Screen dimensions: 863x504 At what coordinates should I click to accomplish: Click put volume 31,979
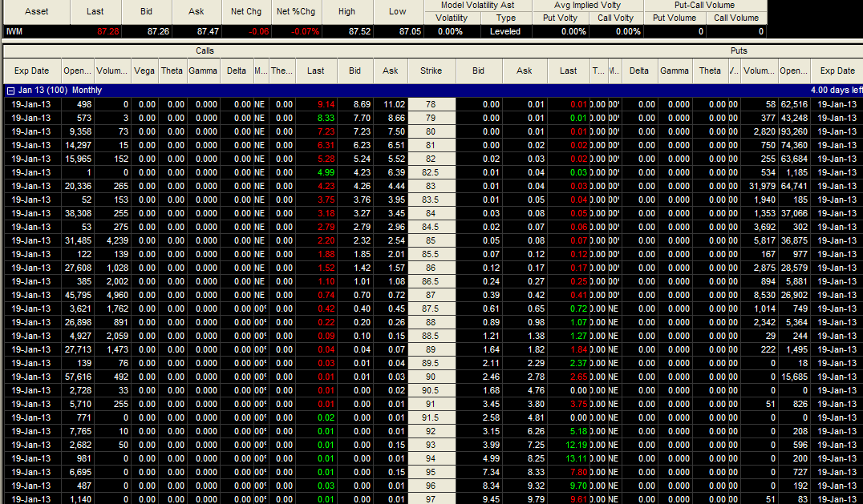pos(762,187)
